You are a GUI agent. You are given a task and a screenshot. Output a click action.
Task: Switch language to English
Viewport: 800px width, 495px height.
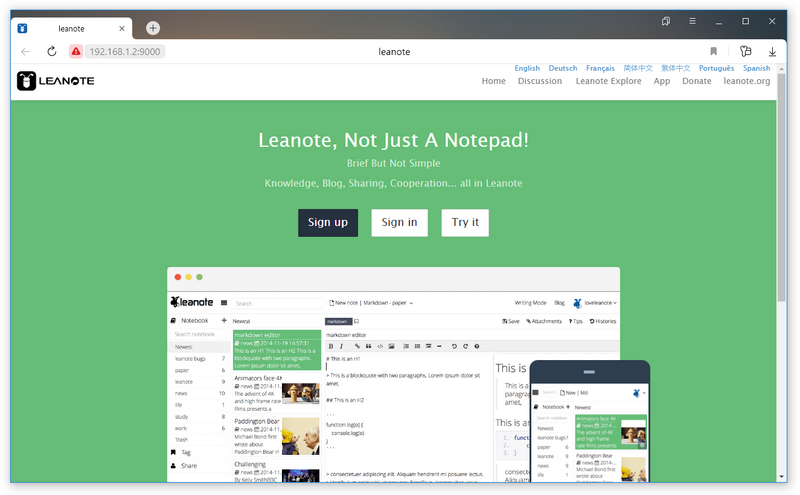[x=527, y=68]
